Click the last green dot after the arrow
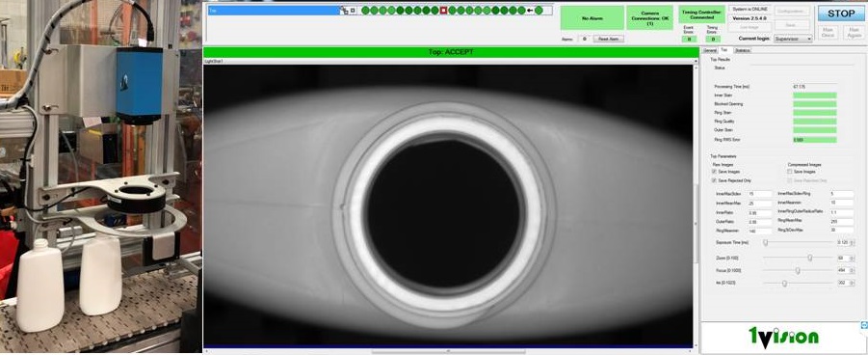 pyautogui.click(x=539, y=10)
